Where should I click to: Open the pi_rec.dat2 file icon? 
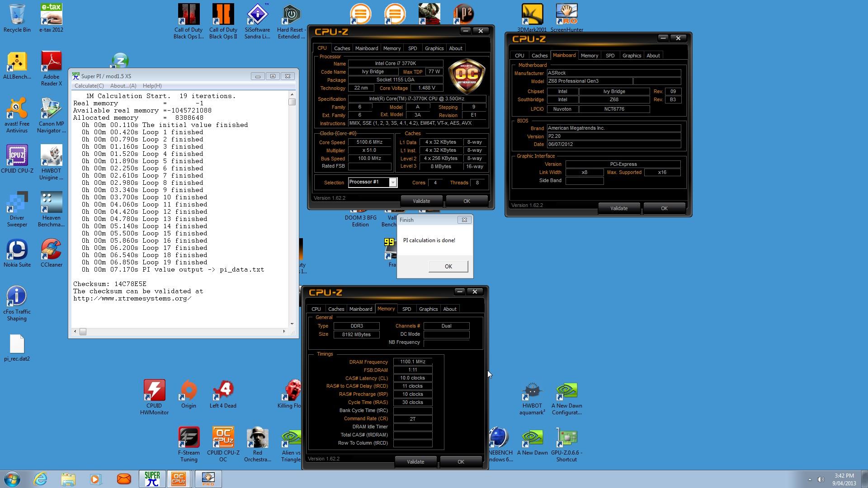tap(17, 348)
